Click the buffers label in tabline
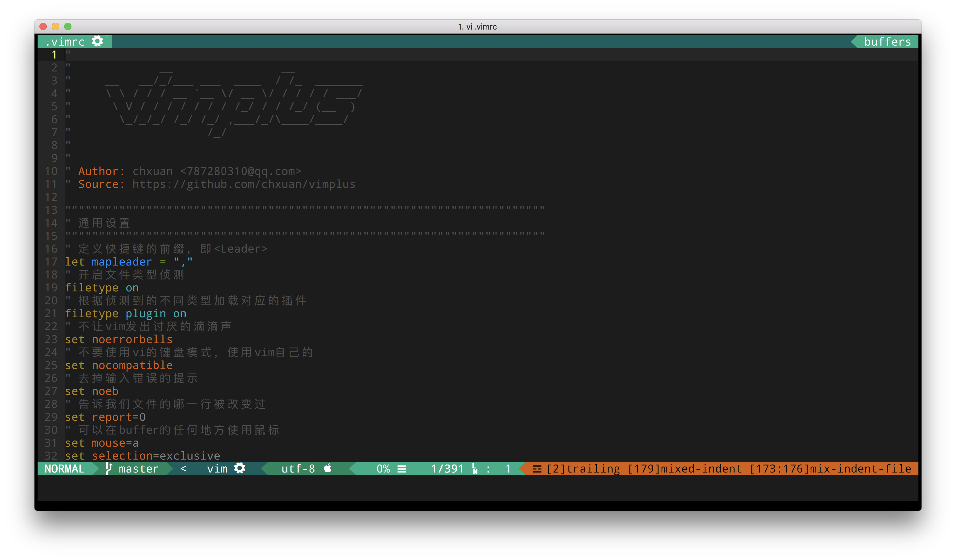 [887, 42]
